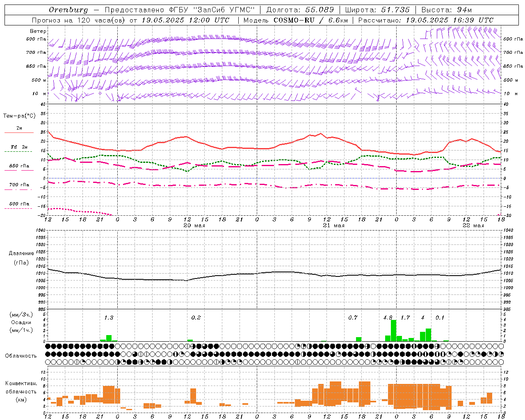This screenshot has height=420, width=525.
Task: Click the Высота: 94м header field
Action: pyautogui.click(x=447, y=10)
